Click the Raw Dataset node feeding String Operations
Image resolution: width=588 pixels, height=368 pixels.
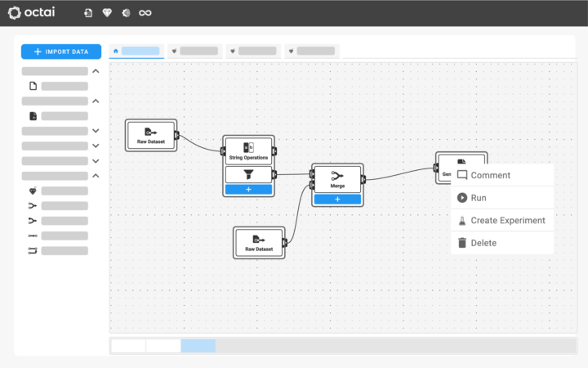click(x=151, y=134)
